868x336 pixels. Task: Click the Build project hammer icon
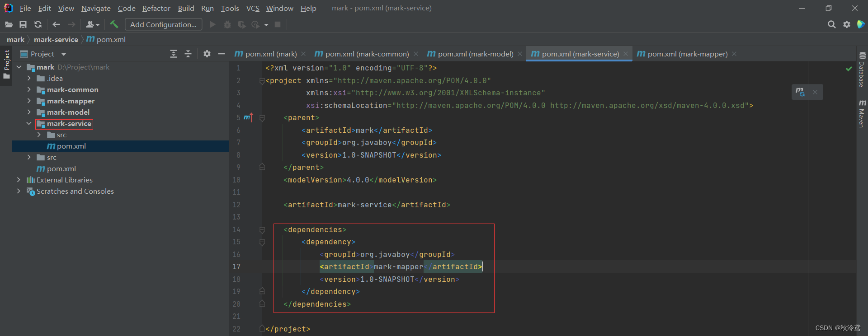[x=114, y=24]
